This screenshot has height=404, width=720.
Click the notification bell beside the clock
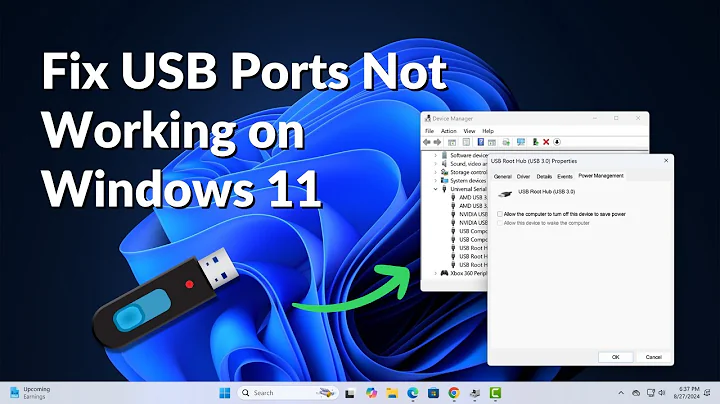coord(708,393)
